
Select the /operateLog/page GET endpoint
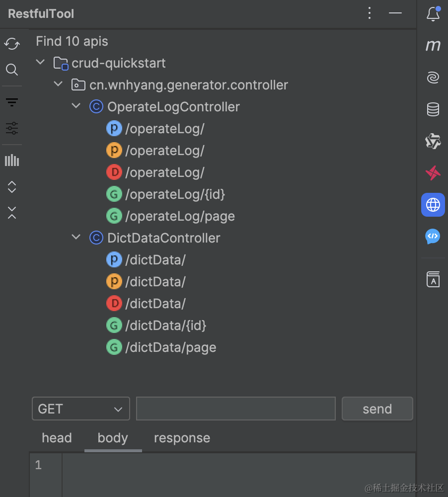point(180,216)
